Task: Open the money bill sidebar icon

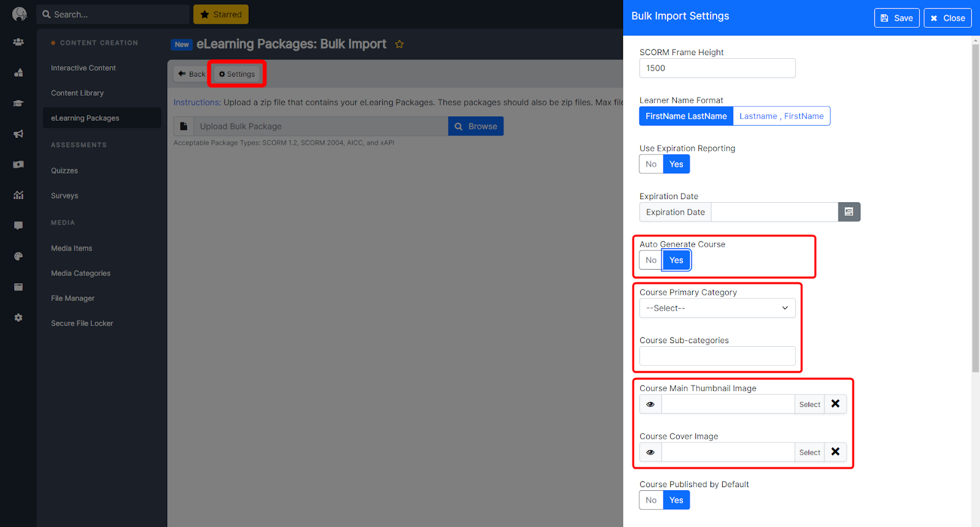Action: tap(18, 164)
